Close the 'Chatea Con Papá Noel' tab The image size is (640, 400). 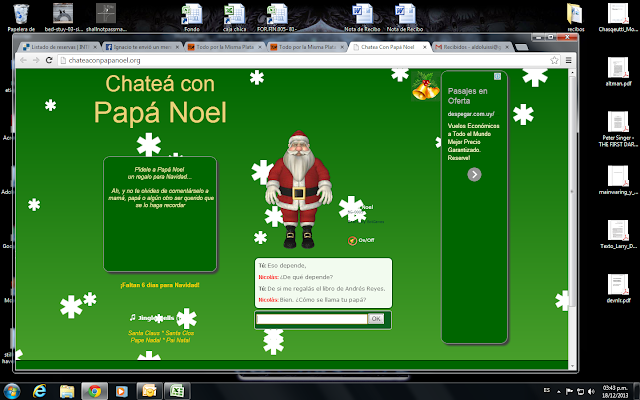pyautogui.click(x=424, y=47)
